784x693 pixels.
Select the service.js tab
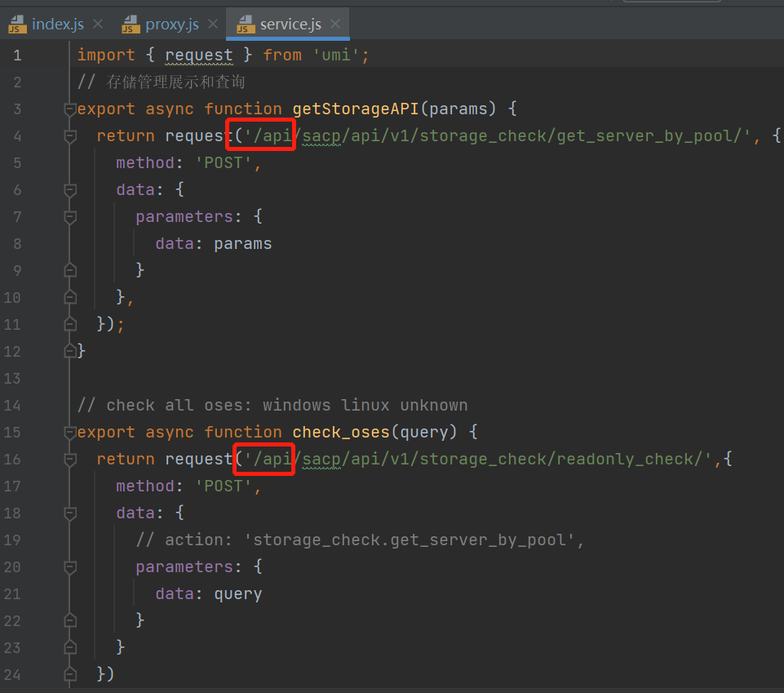(288, 24)
